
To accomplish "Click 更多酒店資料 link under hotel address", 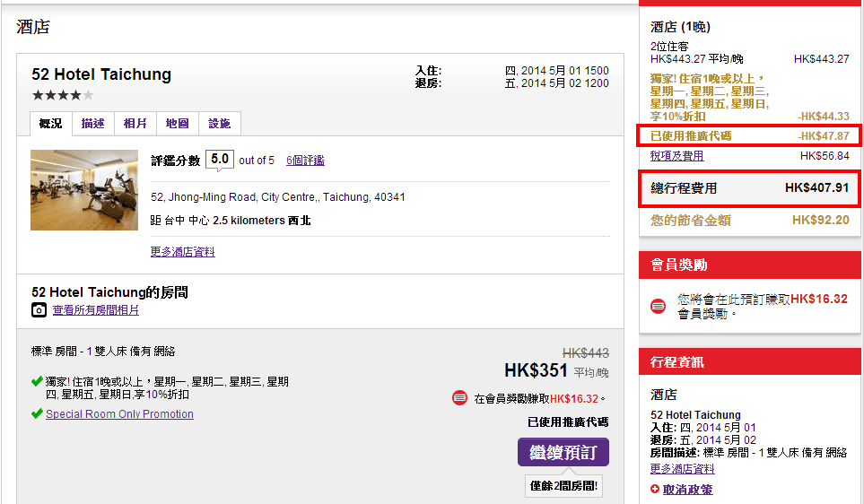I will [x=182, y=252].
